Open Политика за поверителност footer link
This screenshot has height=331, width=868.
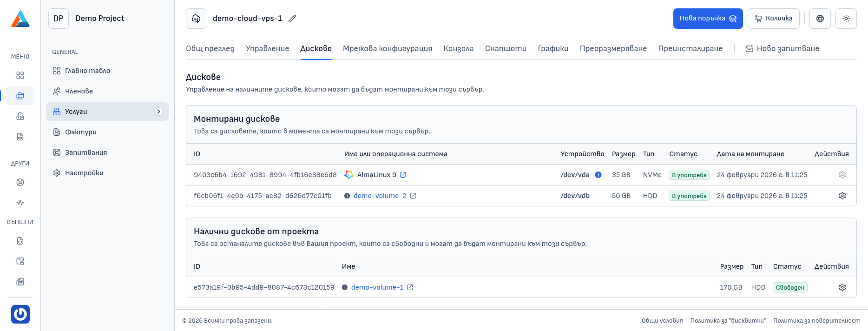816,321
